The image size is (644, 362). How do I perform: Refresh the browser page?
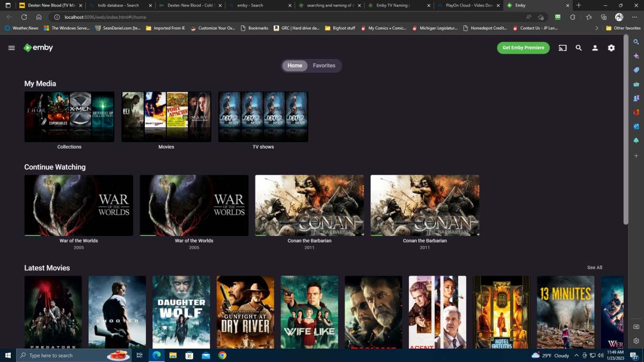[x=24, y=17]
